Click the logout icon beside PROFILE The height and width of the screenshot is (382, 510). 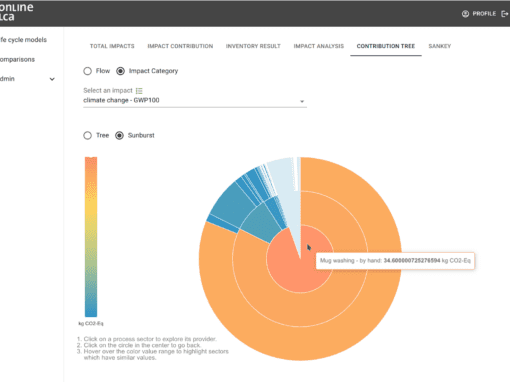click(505, 14)
